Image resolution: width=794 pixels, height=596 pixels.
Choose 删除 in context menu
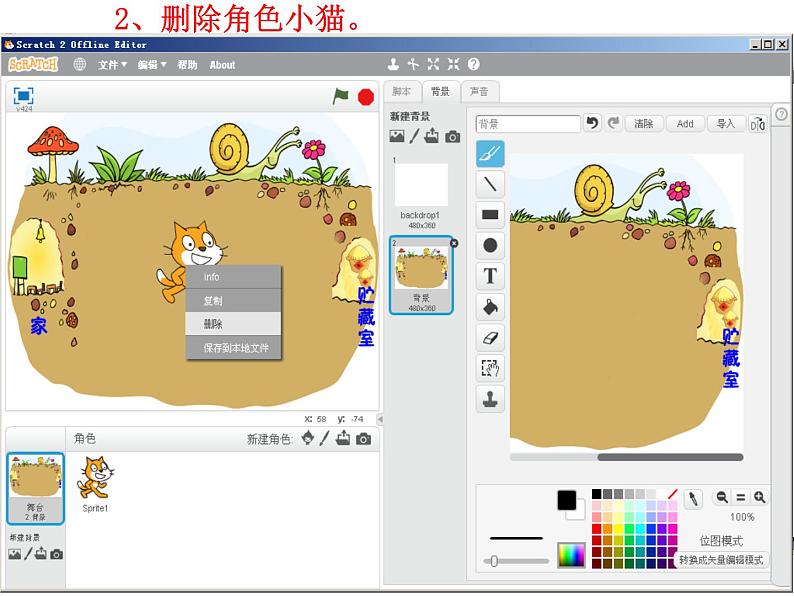(233, 324)
